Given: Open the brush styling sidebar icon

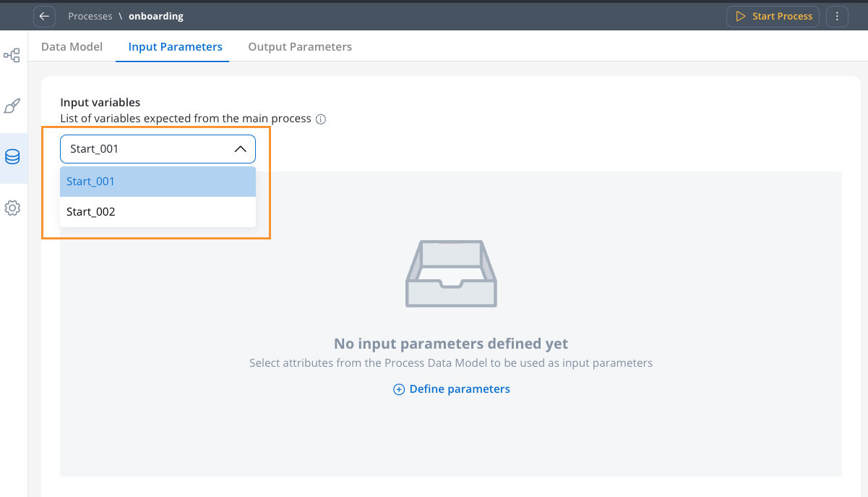Looking at the screenshot, I should [12, 106].
